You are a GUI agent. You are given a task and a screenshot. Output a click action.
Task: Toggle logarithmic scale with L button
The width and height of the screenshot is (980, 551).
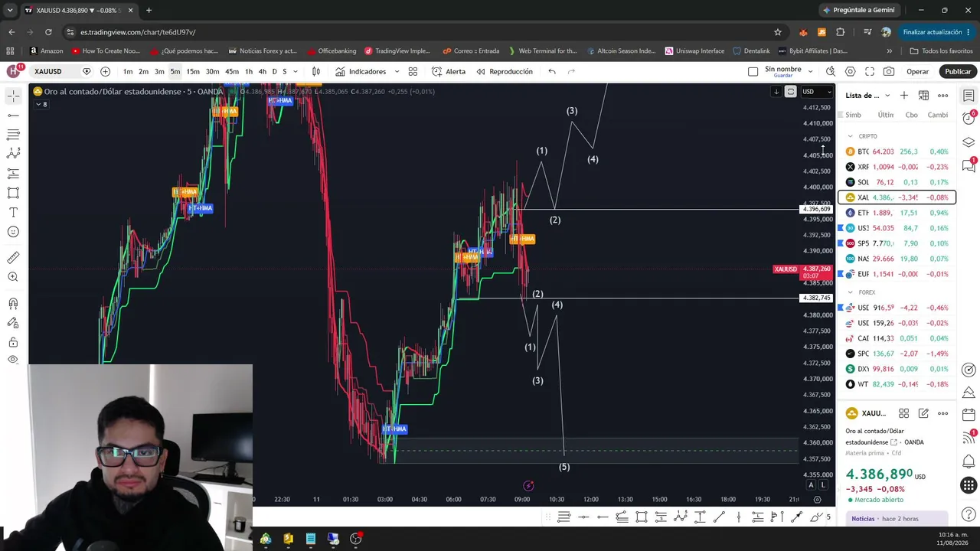pos(823,485)
